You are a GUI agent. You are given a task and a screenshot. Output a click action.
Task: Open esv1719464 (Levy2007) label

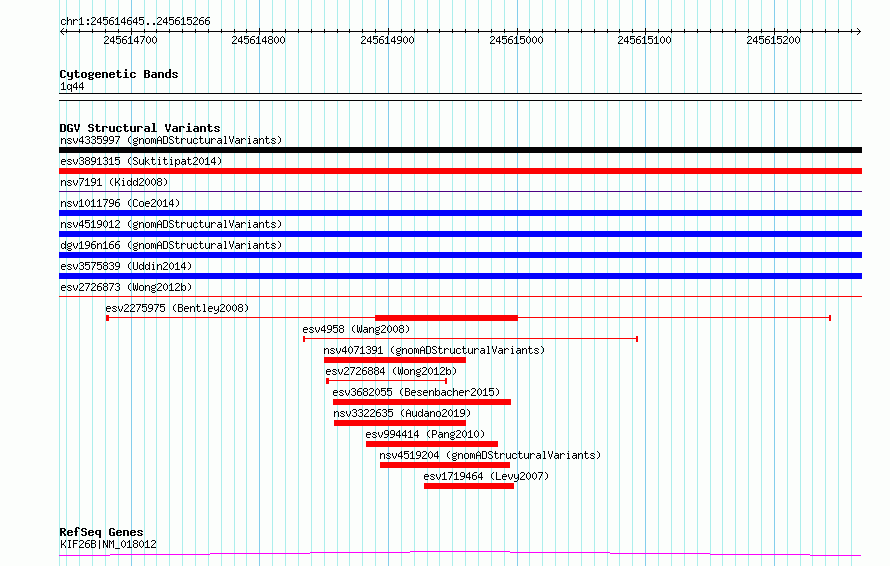tap(486, 476)
